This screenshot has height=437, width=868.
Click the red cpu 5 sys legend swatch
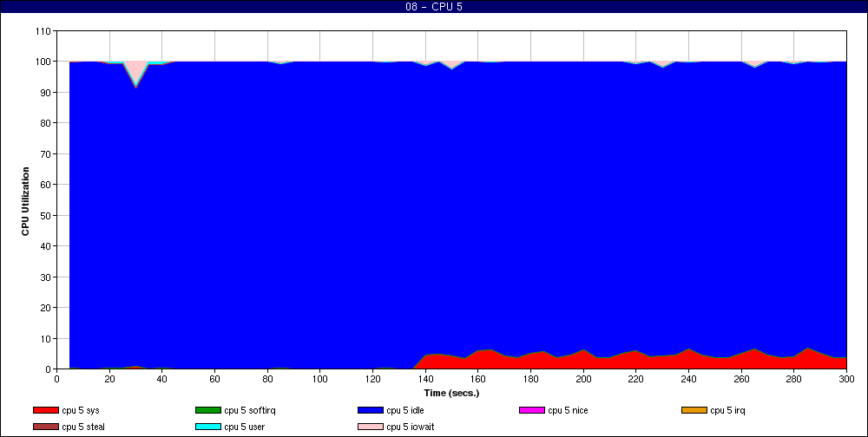[x=45, y=410]
